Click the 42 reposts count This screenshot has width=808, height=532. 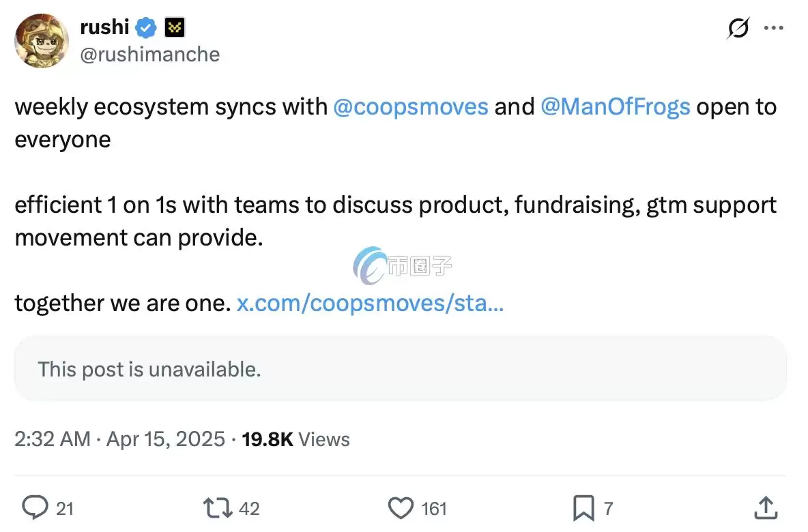pos(250,509)
